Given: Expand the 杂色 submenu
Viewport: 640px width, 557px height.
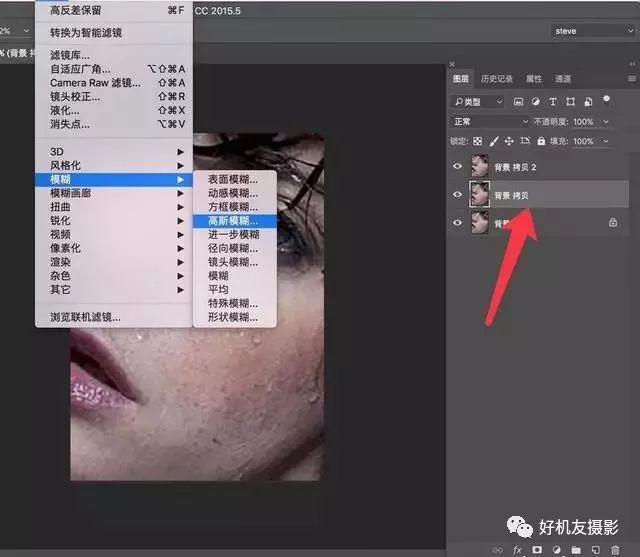Looking at the screenshot, I should coord(114,276).
